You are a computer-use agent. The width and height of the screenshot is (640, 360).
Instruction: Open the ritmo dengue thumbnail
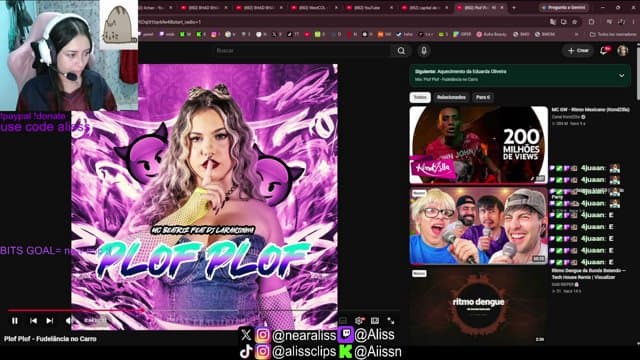[x=478, y=306]
